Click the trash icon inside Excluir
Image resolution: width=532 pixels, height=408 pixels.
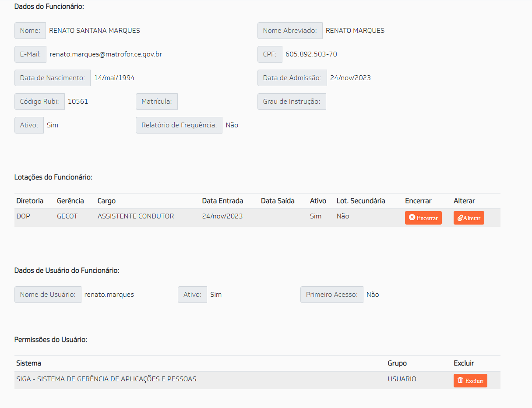460,380
